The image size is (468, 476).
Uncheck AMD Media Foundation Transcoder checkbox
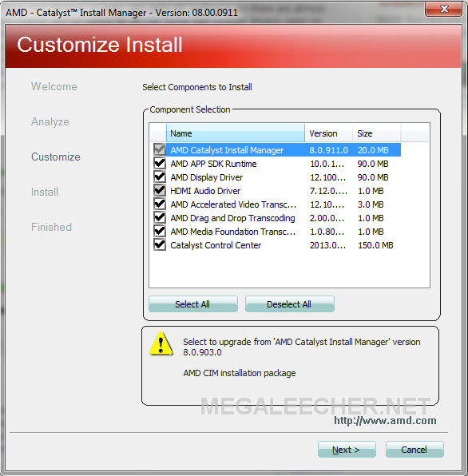click(x=160, y=232)
